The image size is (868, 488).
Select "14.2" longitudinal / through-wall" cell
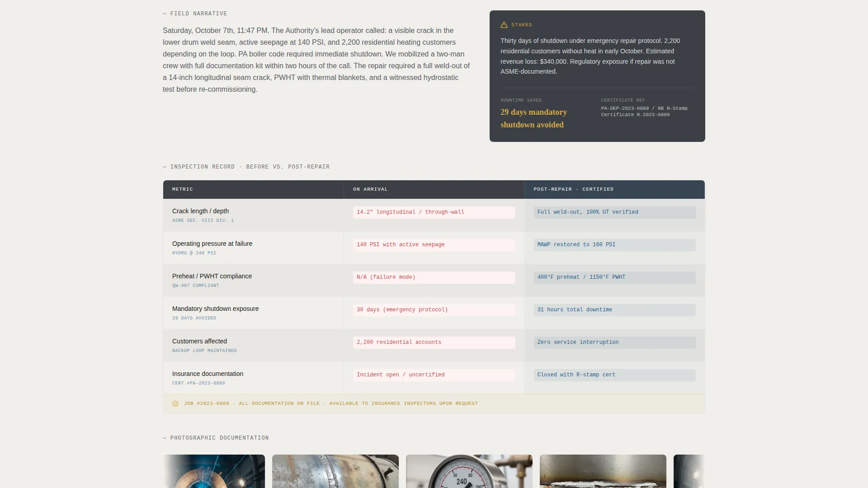tap(434, 212)
